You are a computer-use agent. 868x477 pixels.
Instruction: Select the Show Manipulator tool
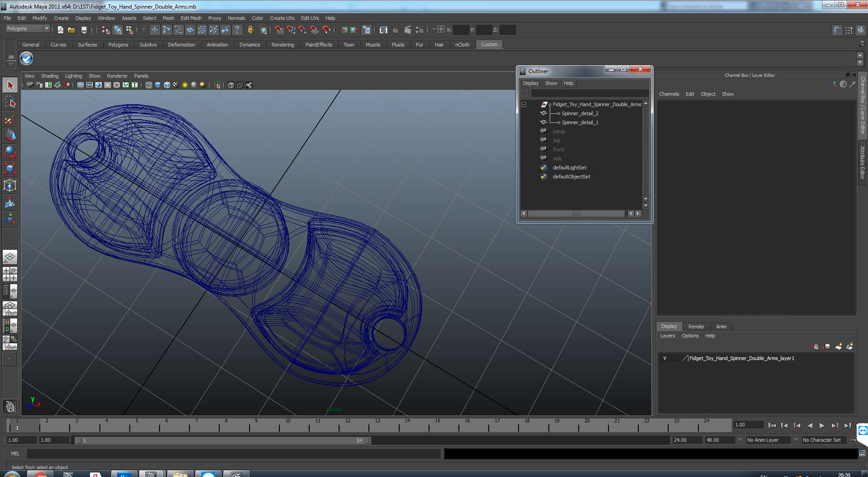click(x=10, y=219)
